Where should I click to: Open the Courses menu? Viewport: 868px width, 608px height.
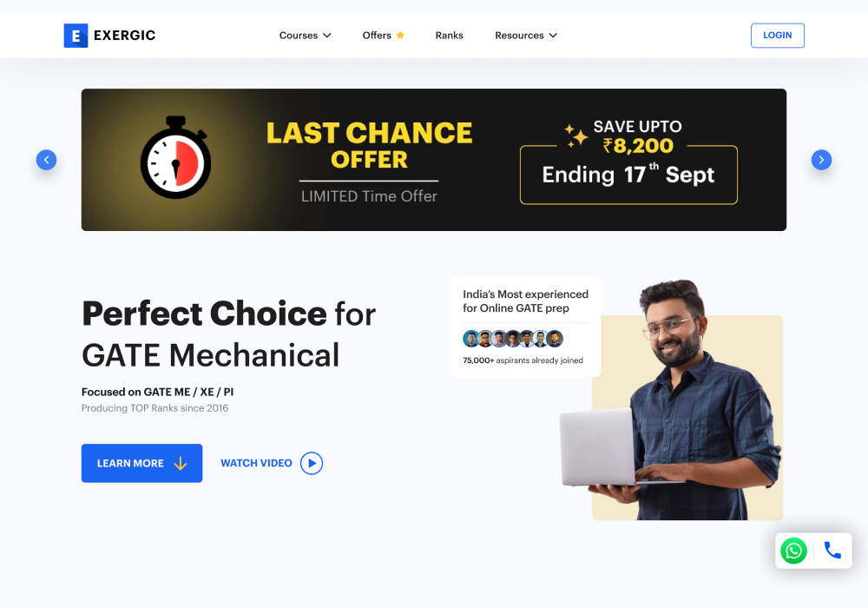click(305, 36)
